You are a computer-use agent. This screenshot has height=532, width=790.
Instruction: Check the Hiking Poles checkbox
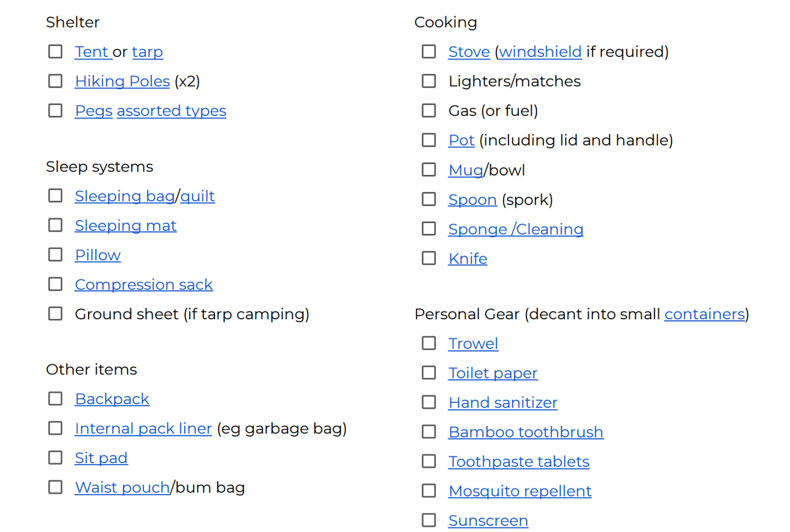(55, 80)
